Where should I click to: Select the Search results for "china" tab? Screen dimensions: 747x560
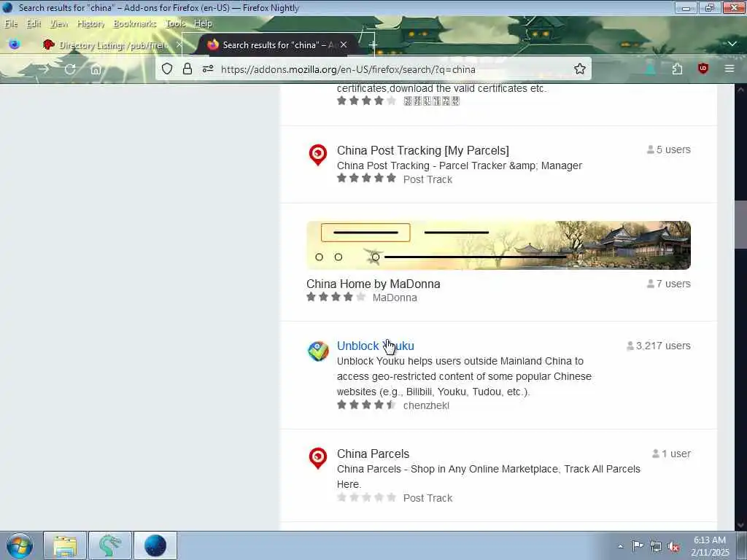274,44
